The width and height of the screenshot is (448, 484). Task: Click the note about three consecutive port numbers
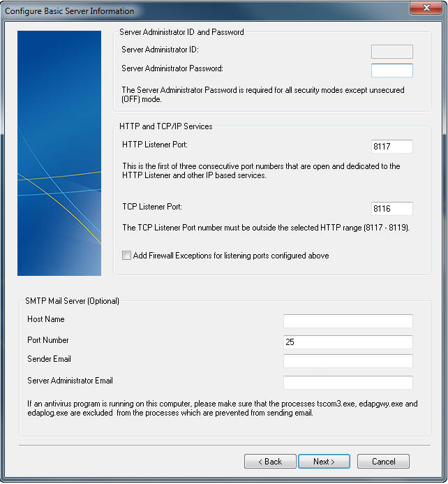tap(261, 170)
